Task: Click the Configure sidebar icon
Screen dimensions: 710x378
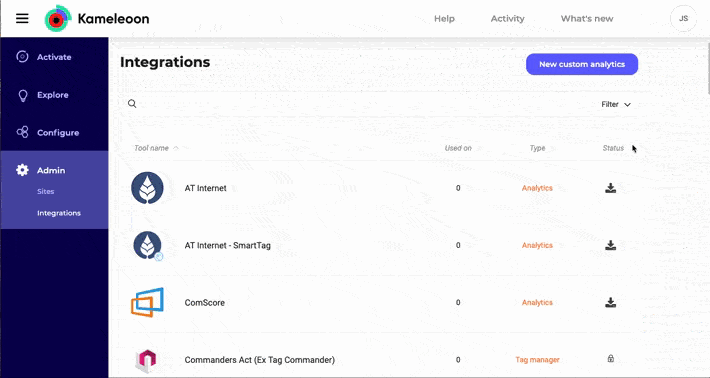Action: coord(22,132)
